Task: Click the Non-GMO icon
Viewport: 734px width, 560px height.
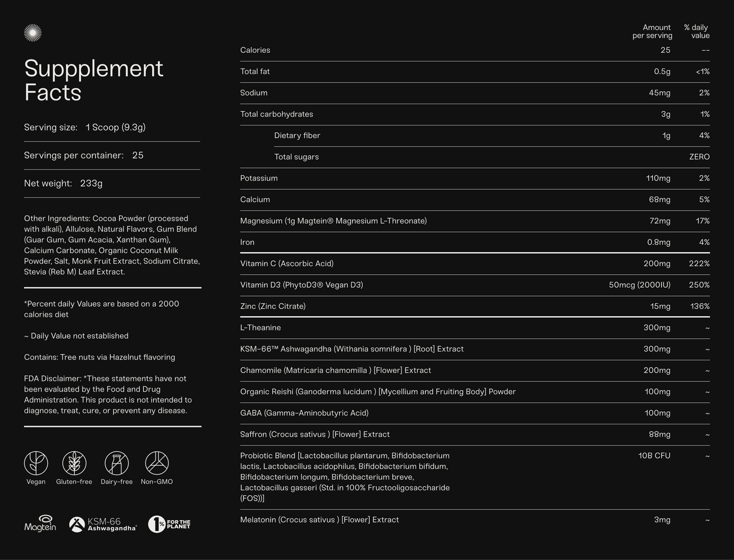Action: (x=157, y=463)
